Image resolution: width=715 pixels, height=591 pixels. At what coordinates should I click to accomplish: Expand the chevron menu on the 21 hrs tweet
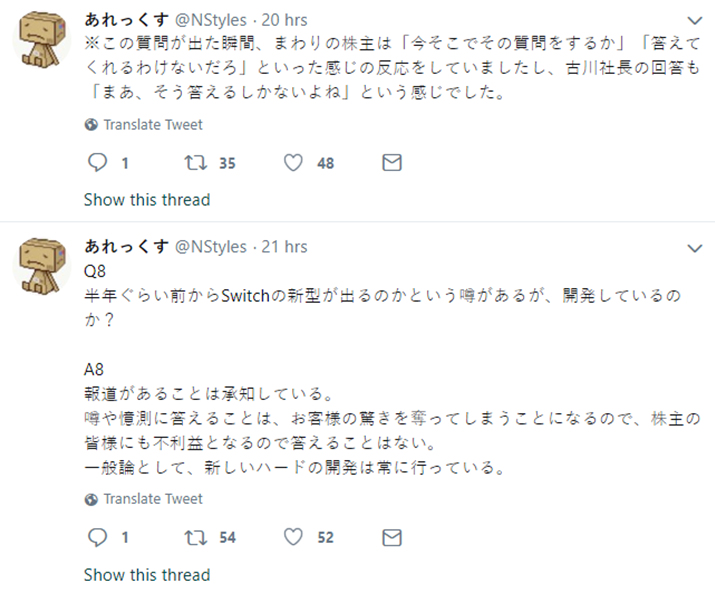coord(696,246)
